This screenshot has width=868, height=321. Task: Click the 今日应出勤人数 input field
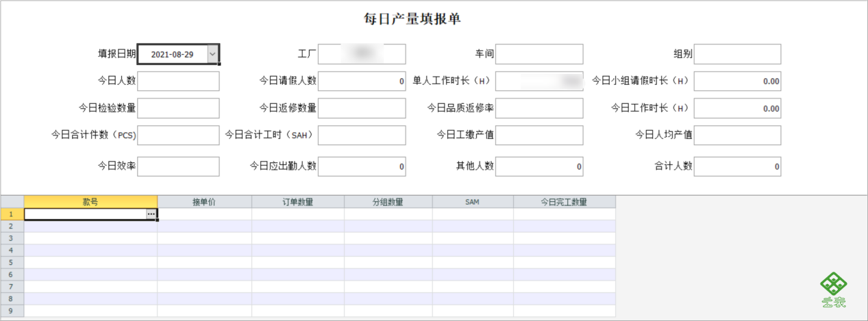(x=362, y=166)
